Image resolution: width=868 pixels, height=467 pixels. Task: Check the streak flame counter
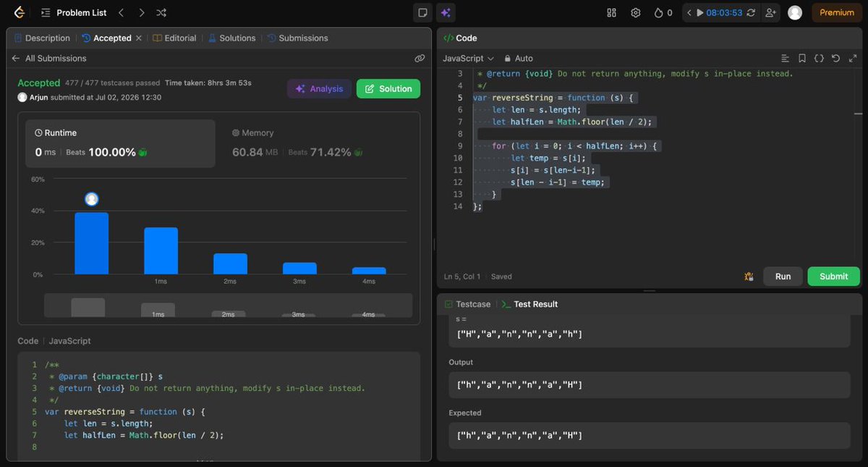[663, 12]
